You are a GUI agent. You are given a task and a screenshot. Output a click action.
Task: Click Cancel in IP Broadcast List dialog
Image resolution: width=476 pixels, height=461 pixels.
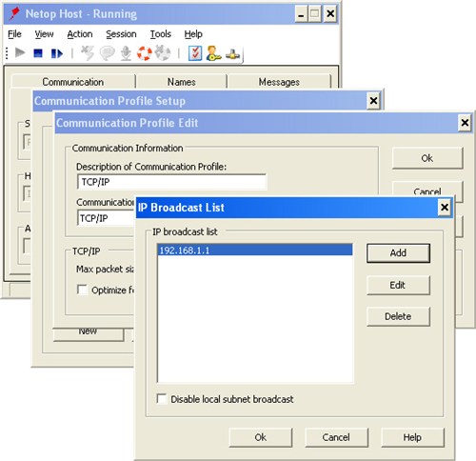[336, 437]
